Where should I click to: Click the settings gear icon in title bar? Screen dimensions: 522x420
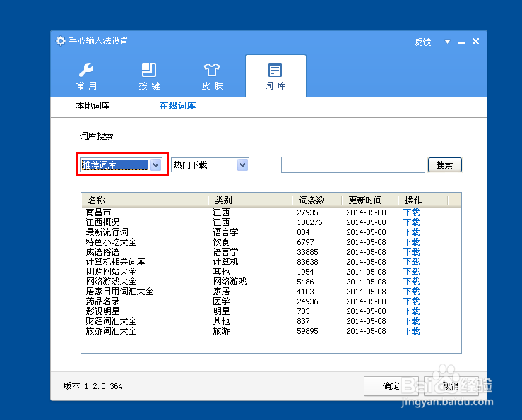[61, 41]
